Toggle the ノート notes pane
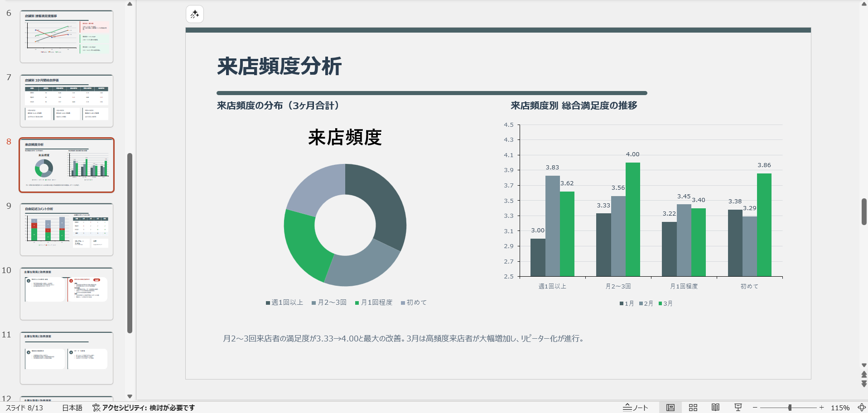This screenshot has height=413, width=868. click(636, 408)
